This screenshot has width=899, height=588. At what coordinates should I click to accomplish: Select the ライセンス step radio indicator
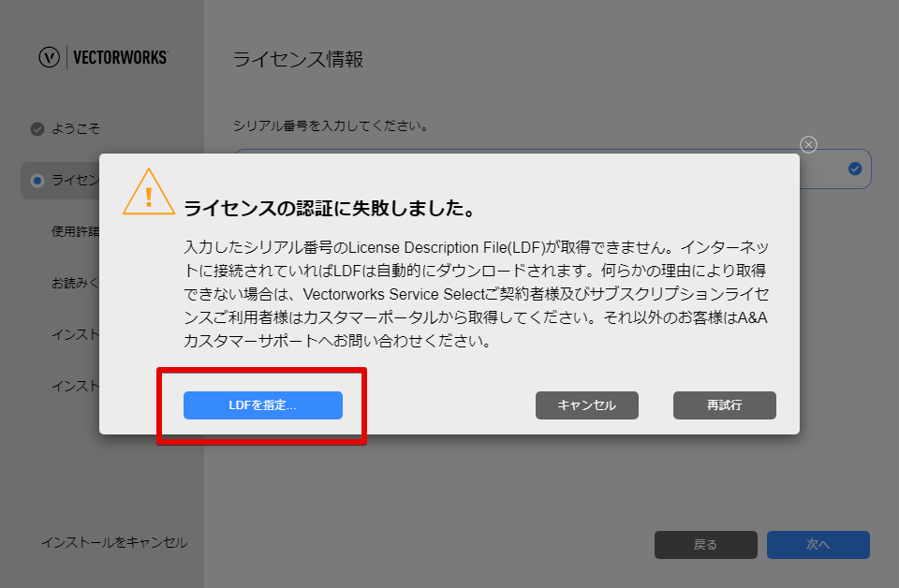(37, 181)
